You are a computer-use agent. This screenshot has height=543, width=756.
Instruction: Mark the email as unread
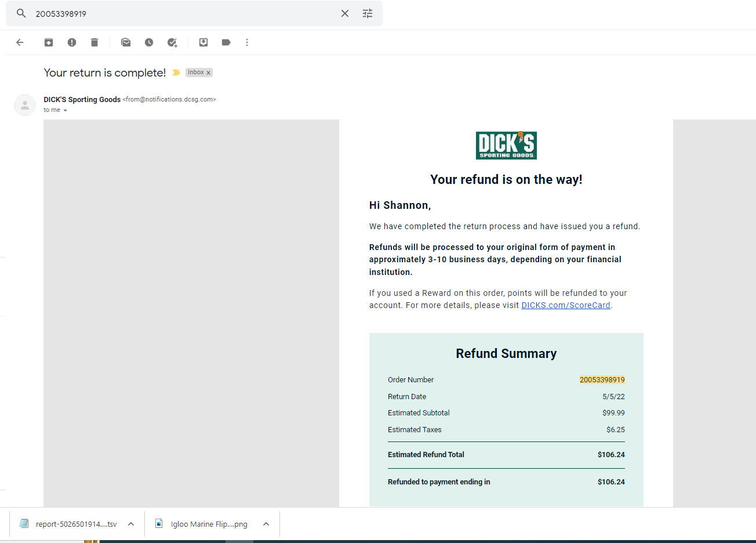click(x=126, y=42)
